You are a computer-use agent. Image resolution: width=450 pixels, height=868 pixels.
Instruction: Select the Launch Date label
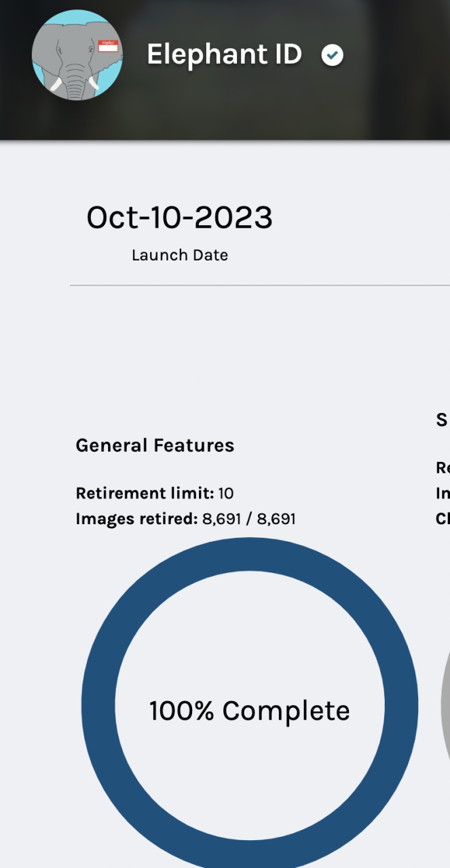[179, 256]
